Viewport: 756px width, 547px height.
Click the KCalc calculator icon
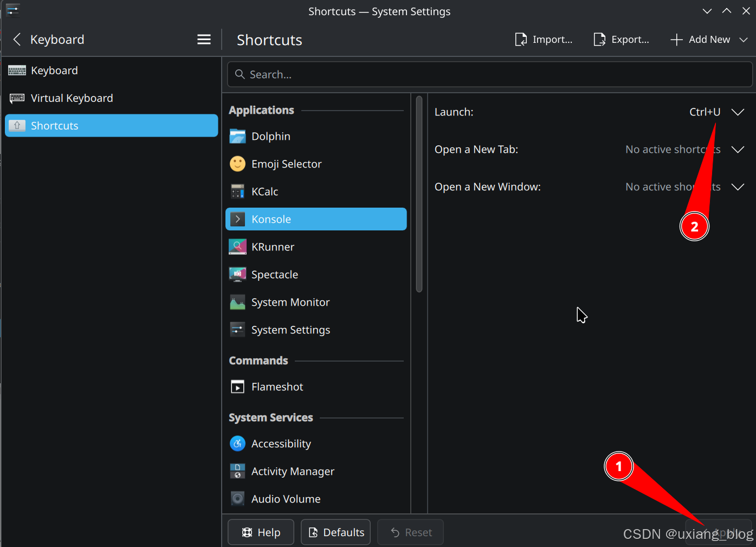coord(237,191)
